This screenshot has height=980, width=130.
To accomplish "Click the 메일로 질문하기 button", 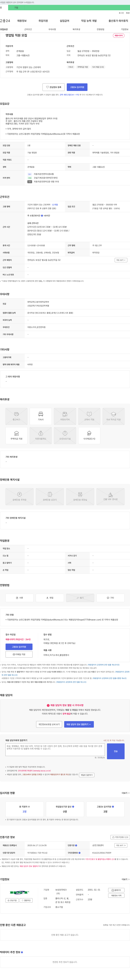I will click(x=87, y=775).
